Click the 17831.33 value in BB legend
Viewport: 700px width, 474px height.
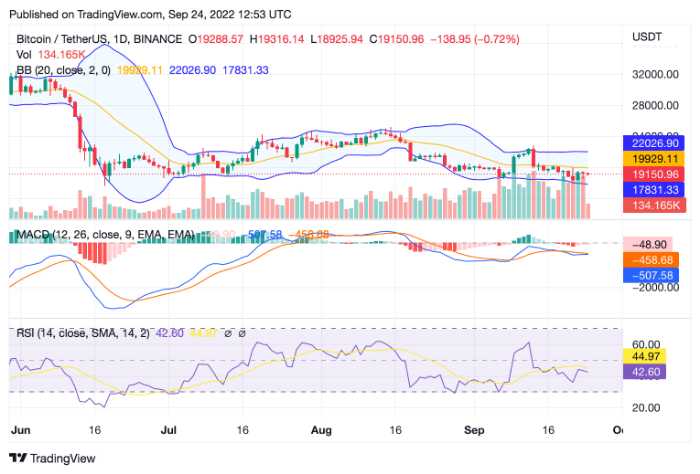point(246,70)
